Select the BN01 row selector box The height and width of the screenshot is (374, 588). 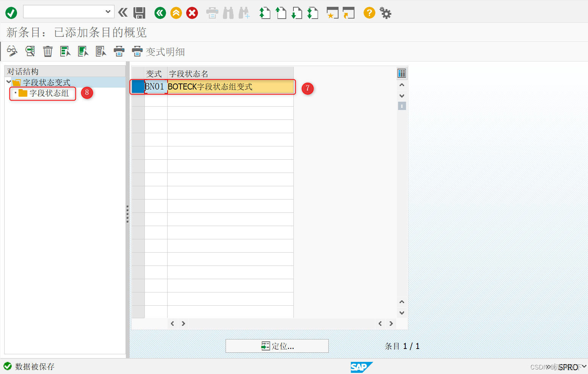[x=138, y=87]
